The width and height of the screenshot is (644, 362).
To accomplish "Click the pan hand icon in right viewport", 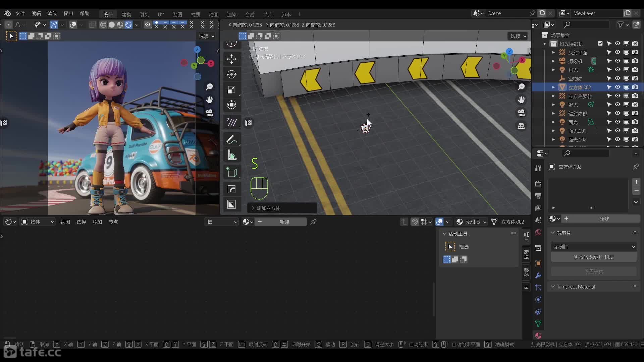I will point(521,100).
